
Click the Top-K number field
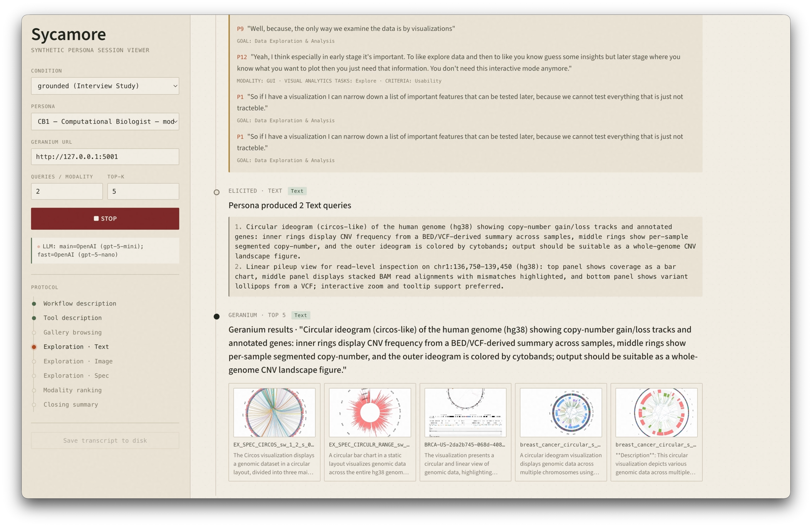(x=143, y=191)
